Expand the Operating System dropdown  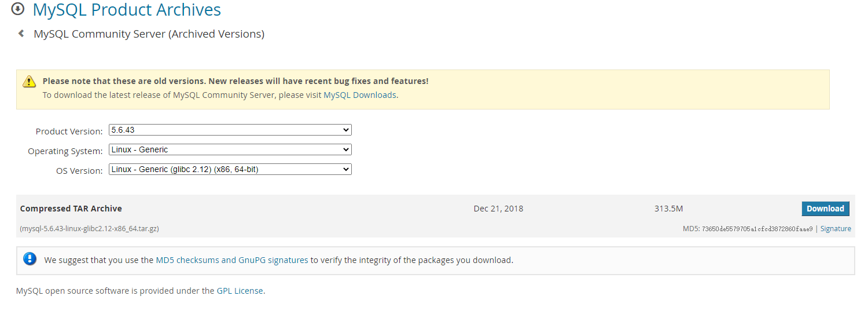[230, 149]
